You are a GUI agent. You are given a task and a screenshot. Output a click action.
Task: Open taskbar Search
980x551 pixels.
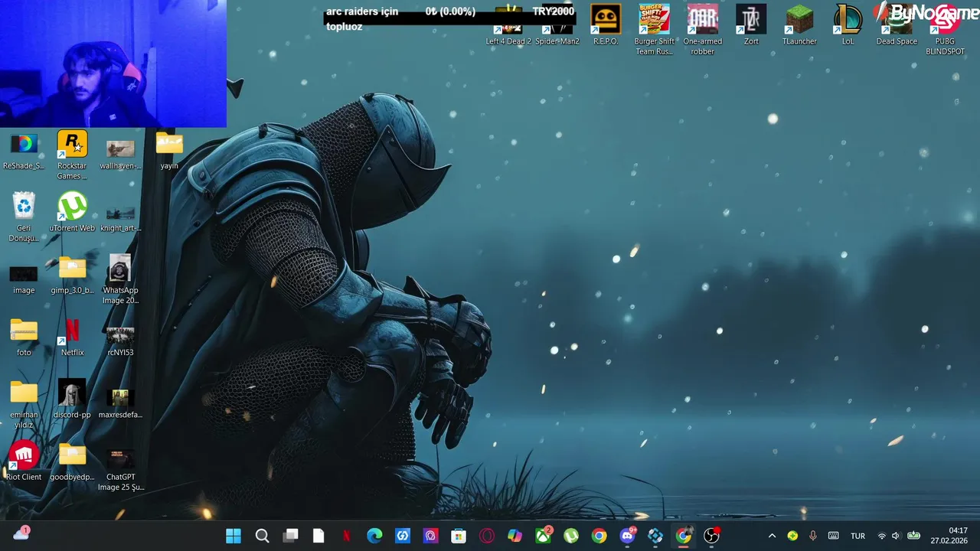pyautogui.click(x=262, y=536)
